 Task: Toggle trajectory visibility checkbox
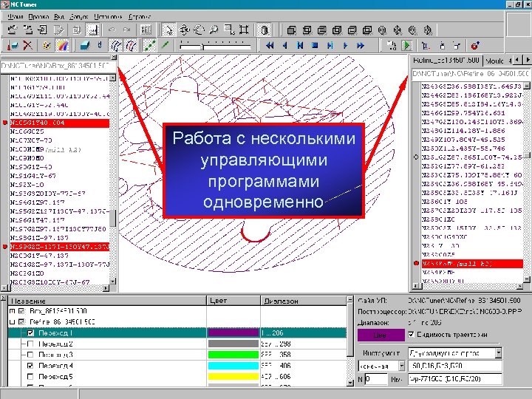[412, 334]
